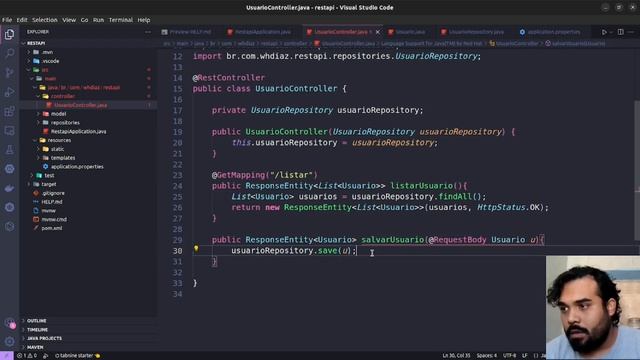The height and width of the screenshot is (360, 640).
Task: Split the editor to the right
Action: pos(620,32)
